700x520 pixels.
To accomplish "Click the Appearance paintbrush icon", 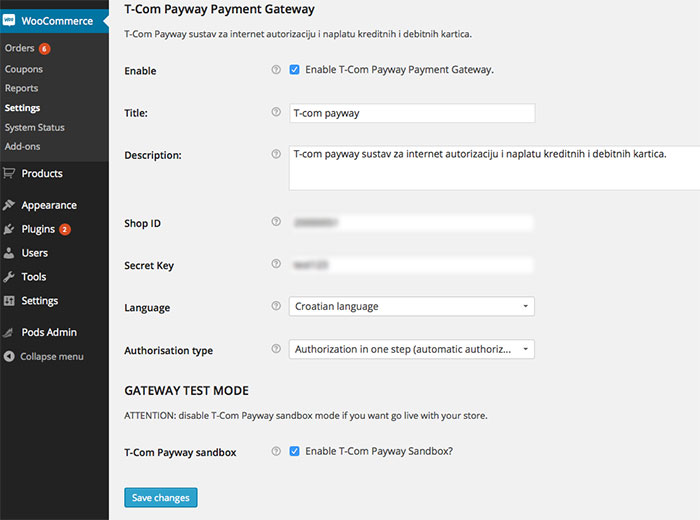I will [x=9, y=205].
